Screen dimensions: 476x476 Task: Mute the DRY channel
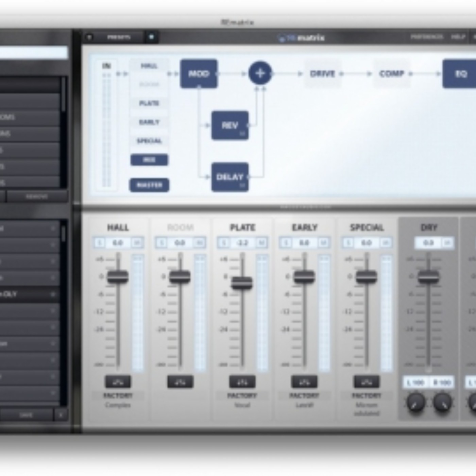pos(447,242)
